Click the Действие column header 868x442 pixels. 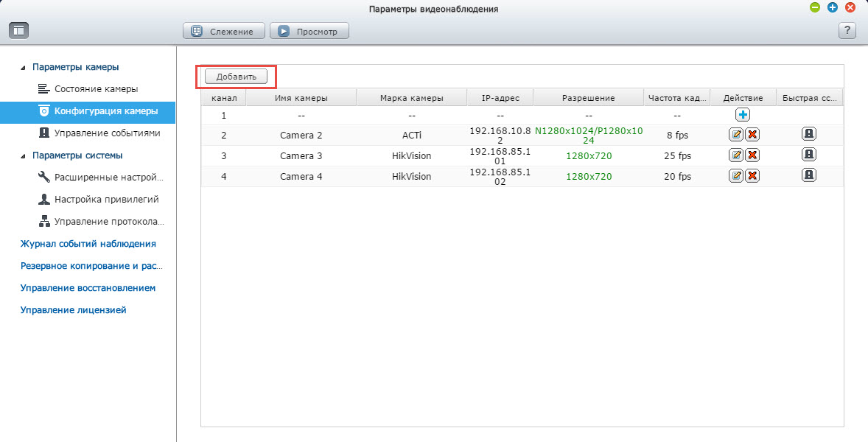point(743,98)
